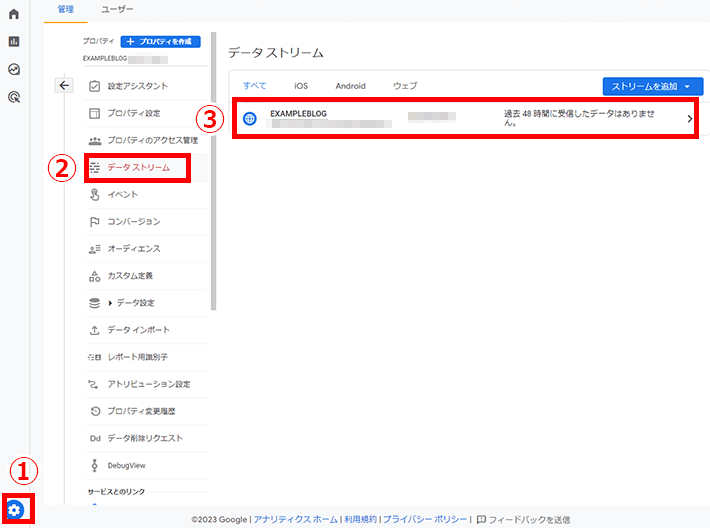Click イベント touch-hand icon
The width and height of the screenshot is (710, 528).
[x=95, y=195]
